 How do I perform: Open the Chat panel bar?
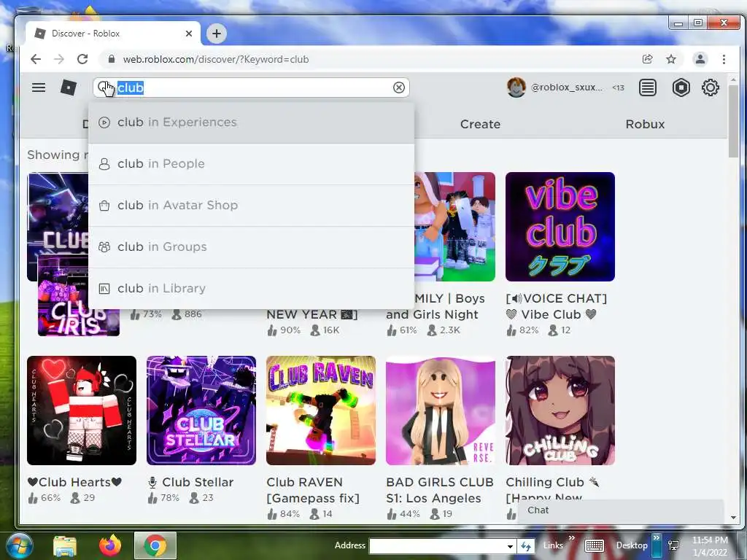click(x=621, y=510)
